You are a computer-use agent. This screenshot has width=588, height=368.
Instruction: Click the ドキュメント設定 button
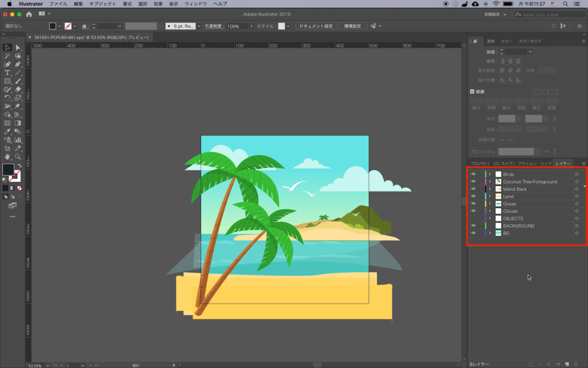coord(316,26)
